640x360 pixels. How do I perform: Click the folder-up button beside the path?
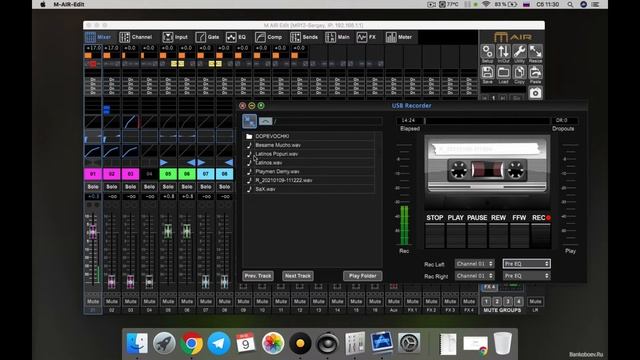click(265, 121)
